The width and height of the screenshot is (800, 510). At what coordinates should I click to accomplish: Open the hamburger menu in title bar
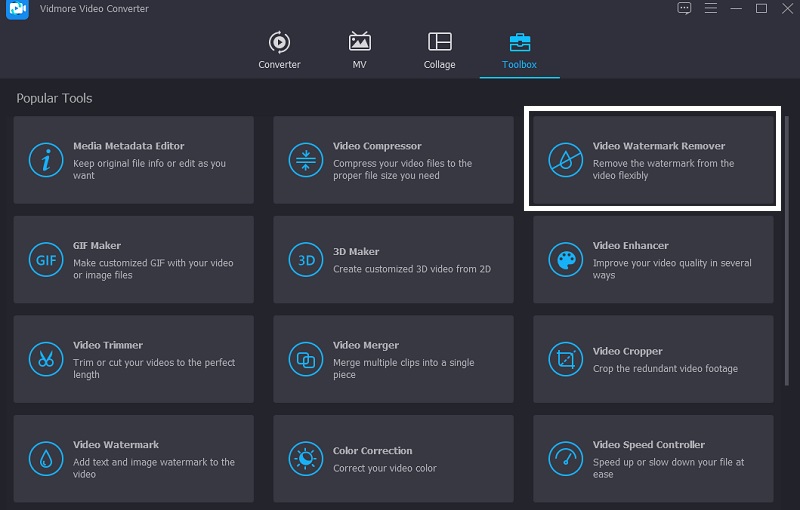[709, 8]
